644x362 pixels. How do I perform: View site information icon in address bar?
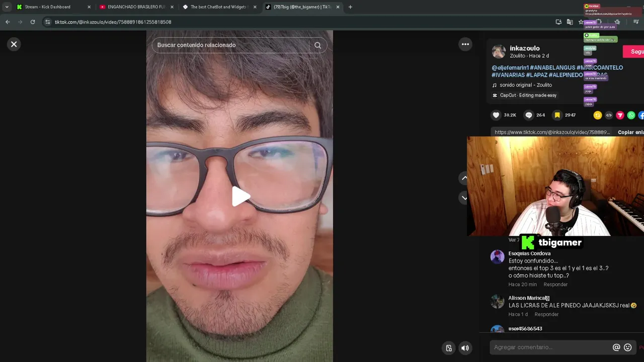(48, 22)
